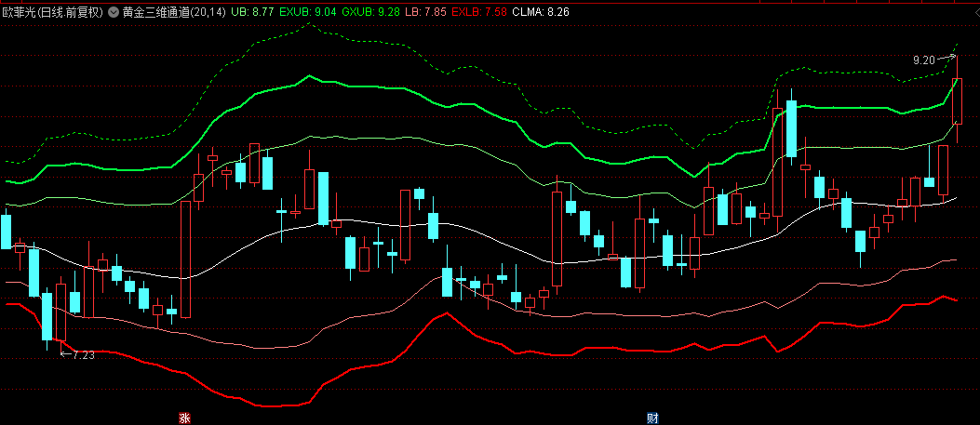Click the LB: 7.85 value
Image resolution: width=980 pixels, height=425 pixels.
pyautogui.click(x=425, y=11)
